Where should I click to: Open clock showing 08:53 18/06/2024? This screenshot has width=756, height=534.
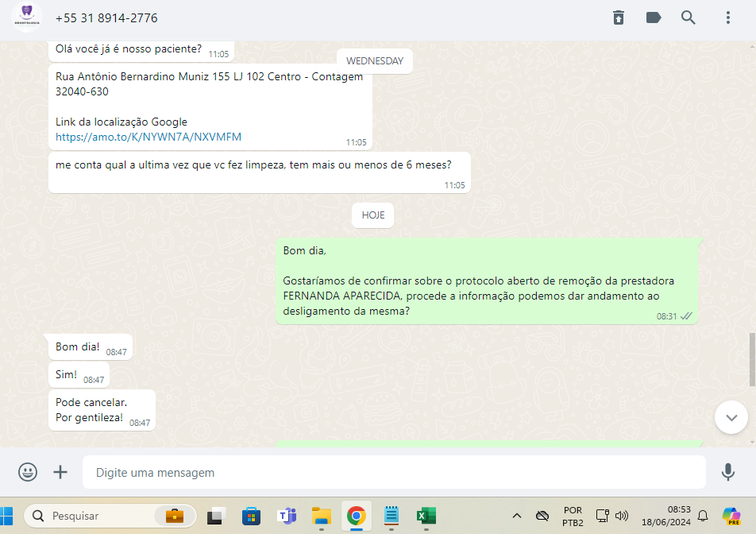(665, 516)
